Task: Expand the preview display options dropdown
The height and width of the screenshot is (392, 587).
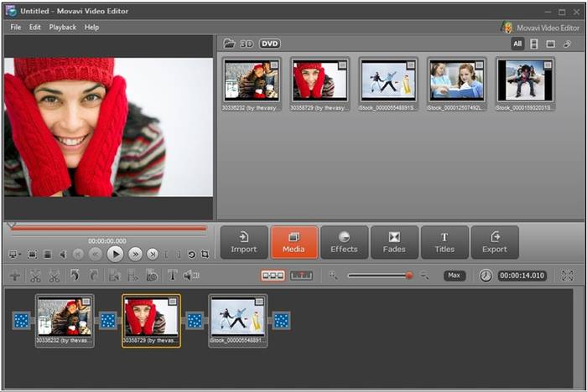Action: coord(14,254)
